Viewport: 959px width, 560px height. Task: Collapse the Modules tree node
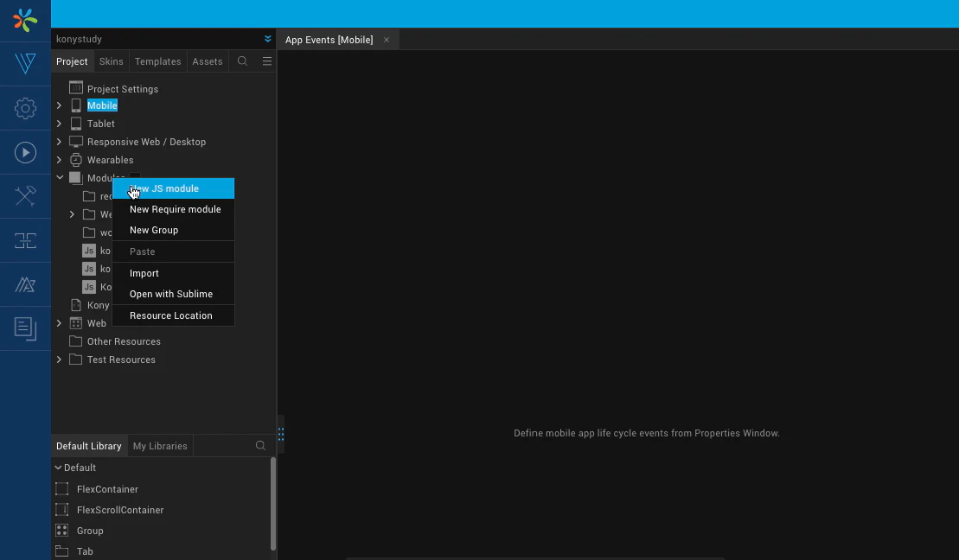60,178
